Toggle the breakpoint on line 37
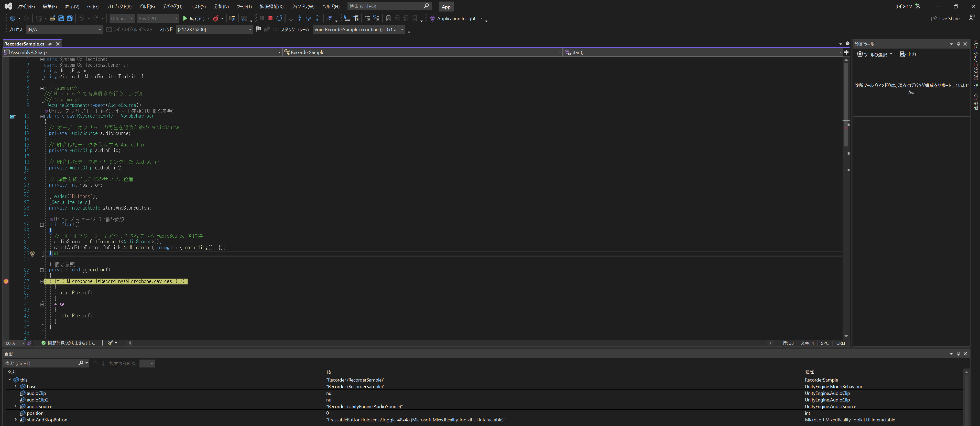 (6, 281)
